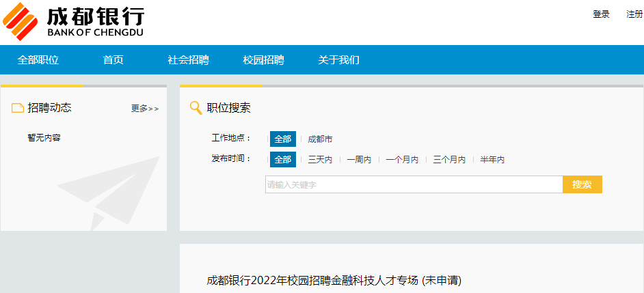Filter by 一周内 publish time
The height and width of the screenshot is (293, 644).
tap(358, 160)
